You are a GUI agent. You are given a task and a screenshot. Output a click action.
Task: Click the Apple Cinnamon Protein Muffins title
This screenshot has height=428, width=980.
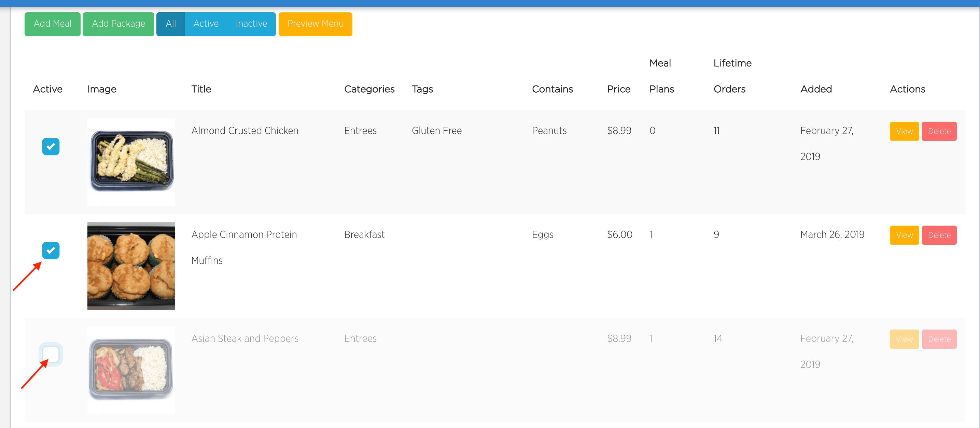coord(244,248)
